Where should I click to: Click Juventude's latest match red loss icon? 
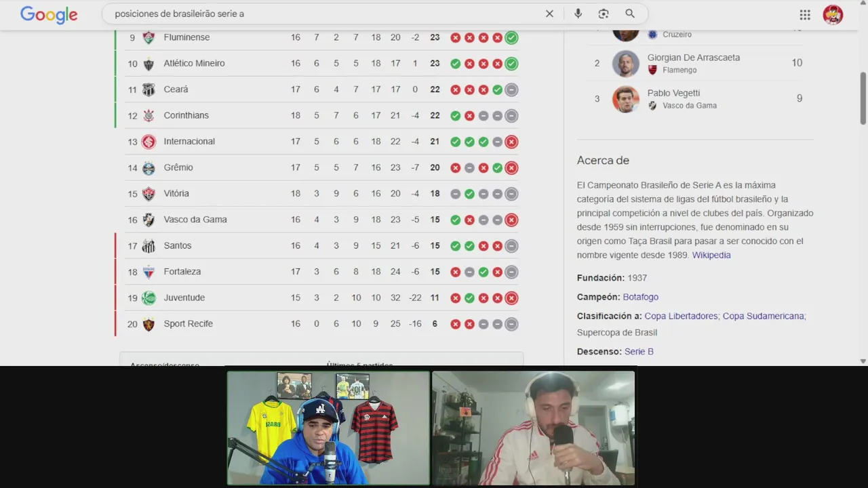click(x=511, y=298)
